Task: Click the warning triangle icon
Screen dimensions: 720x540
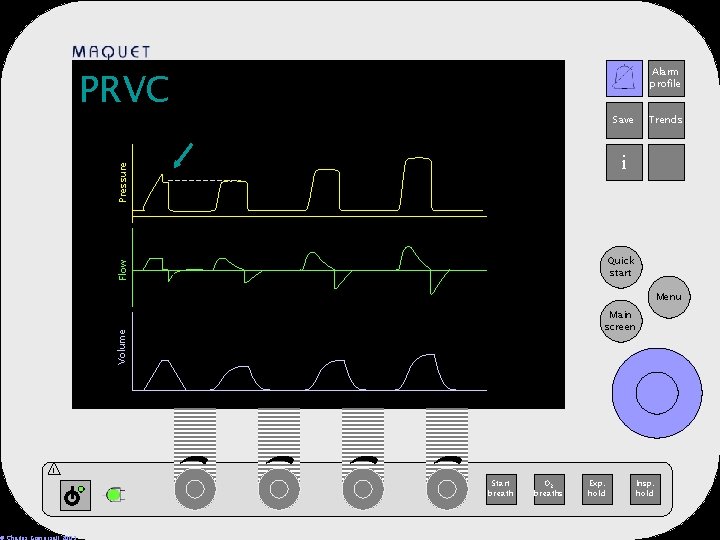Action: click(x=54, y=469)
